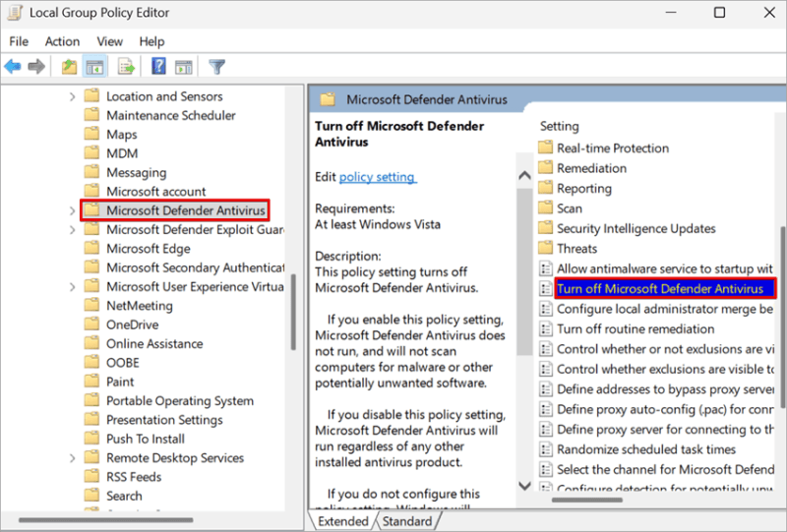Image resolution: width=787 pixels, height=532 pixels.
Task: Select the channel for Microsoft Defender setting
Action: [665, 469]
